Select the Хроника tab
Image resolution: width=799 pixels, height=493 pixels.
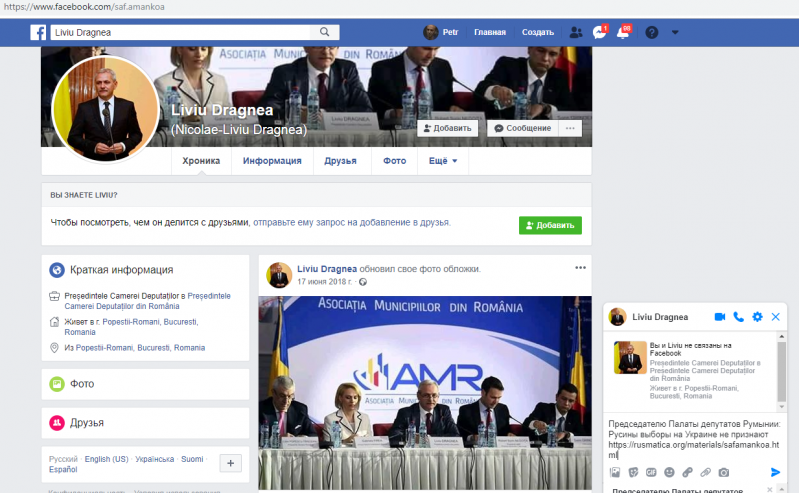coord(201,161)
